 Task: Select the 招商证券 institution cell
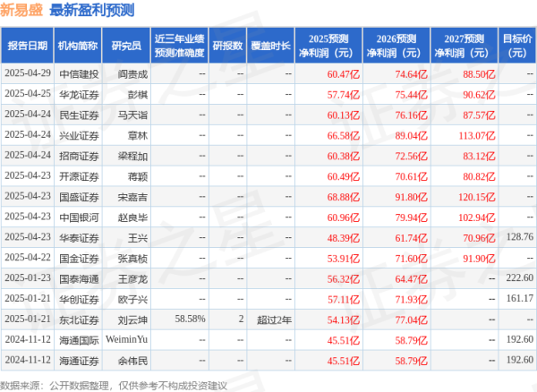pyautogui.click(x=79, y=156)
